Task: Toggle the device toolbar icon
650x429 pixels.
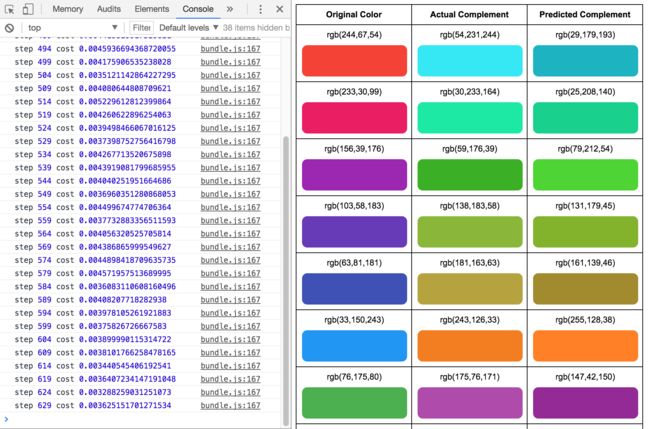Action: point(28,9)
